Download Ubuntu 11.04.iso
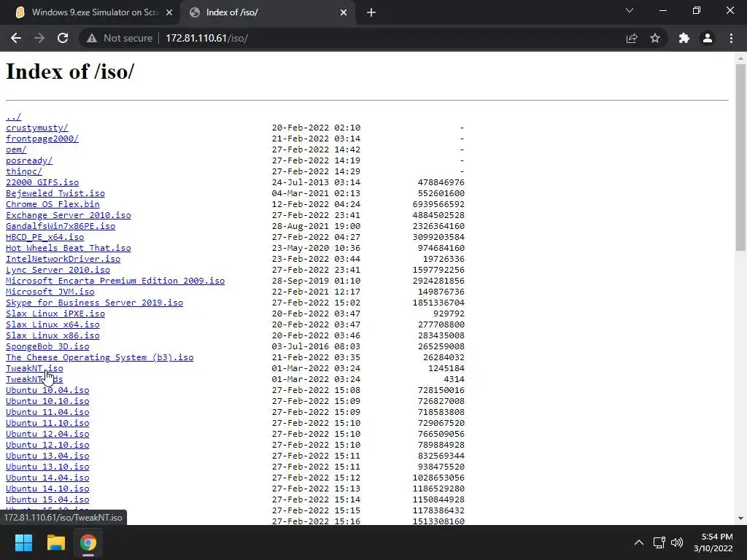The image size is (747, 560). 47,413
